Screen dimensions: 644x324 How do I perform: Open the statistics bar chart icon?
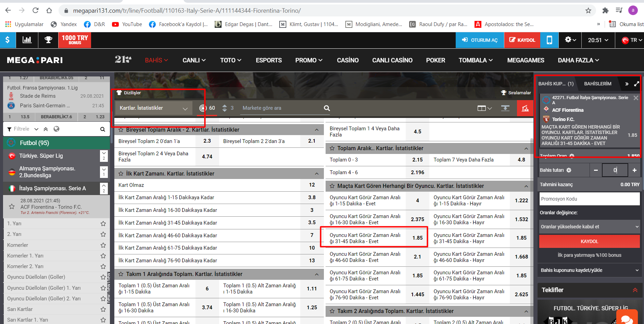point(27,40)
